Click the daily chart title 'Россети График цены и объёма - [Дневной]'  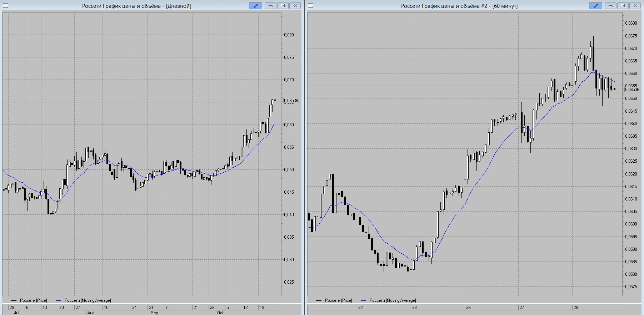click(x=136, y=6)
